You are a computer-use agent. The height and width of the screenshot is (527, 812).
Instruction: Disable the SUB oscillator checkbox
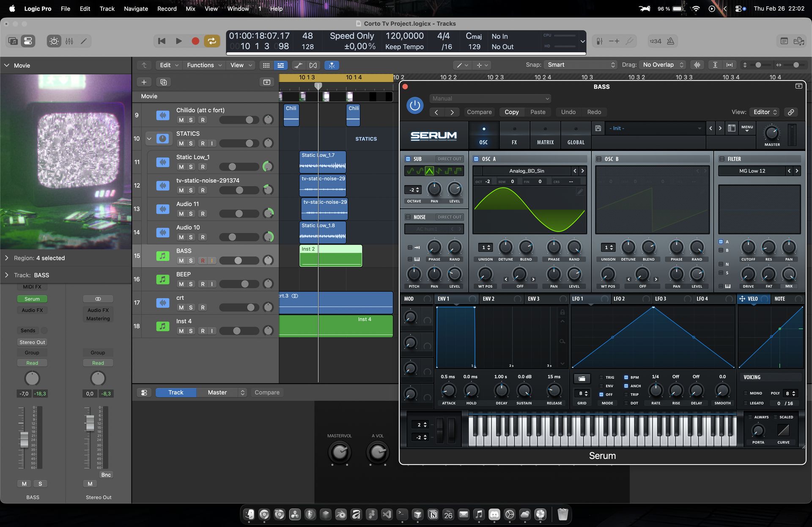point(408,159)
